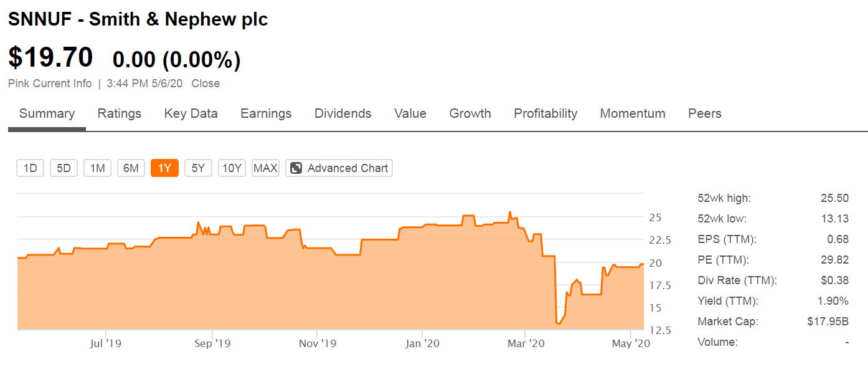868x377 pixels.
Task: Open the Growth tab
Action: pos(470,113)
